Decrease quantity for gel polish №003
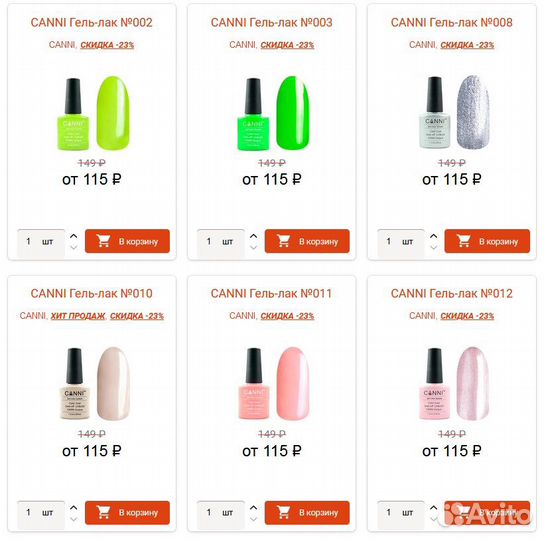 tap(254, 247)
